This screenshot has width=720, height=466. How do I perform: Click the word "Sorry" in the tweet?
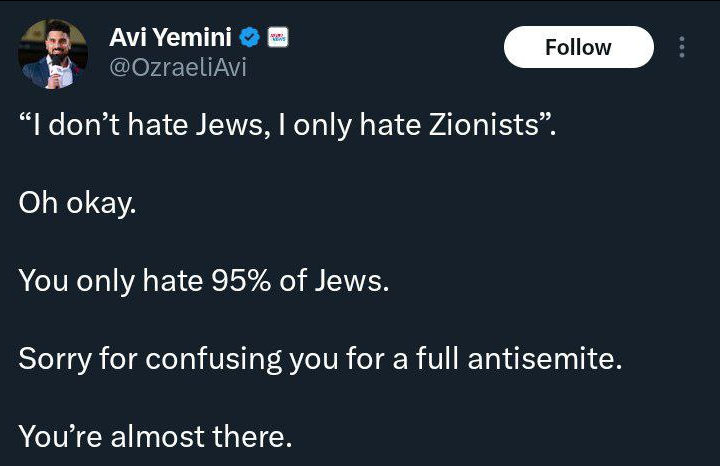click(x=53, y=359)
